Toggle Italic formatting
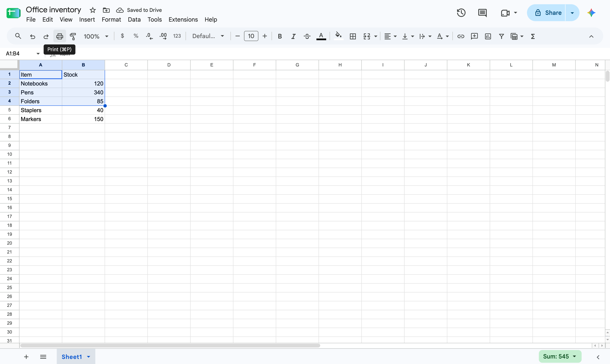The height and width of the screenshot is (364, 610). click(x=293, y=36)
